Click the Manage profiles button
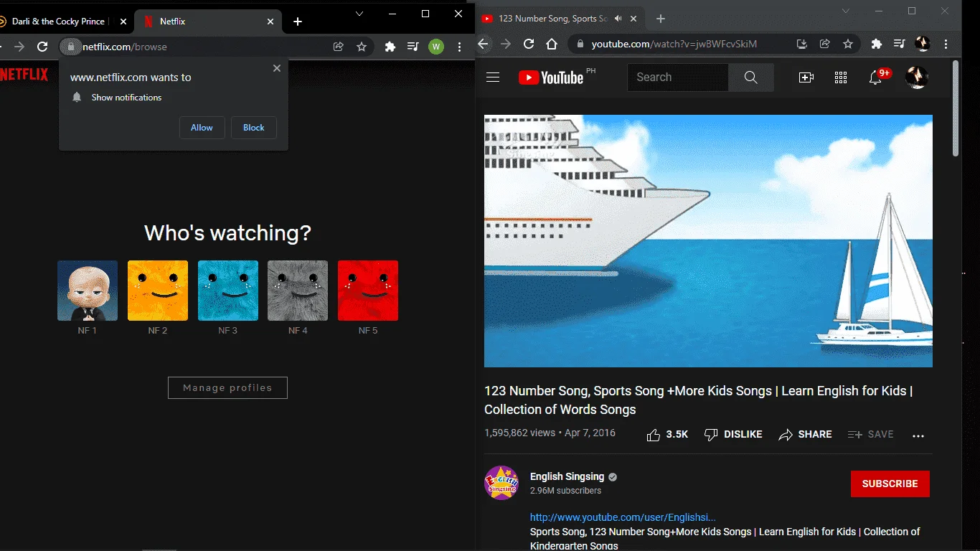This screenshot has width=980, height=551. click(227, 388)
